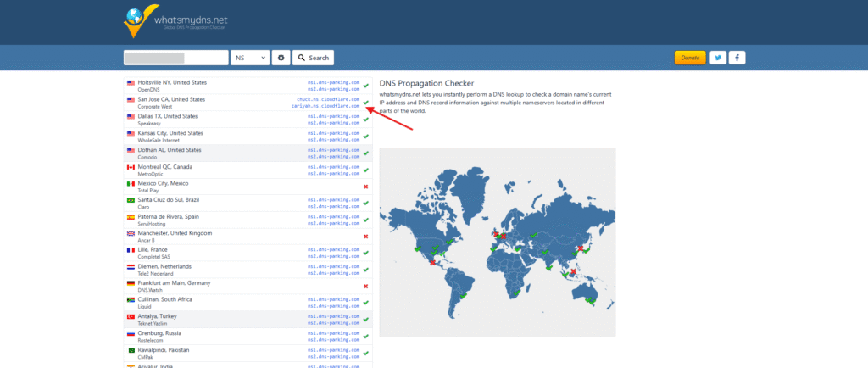Screen dimensions: 868x368
Task: Click the red X marker over Mexico on map
Action: click(x=432, y=262)
